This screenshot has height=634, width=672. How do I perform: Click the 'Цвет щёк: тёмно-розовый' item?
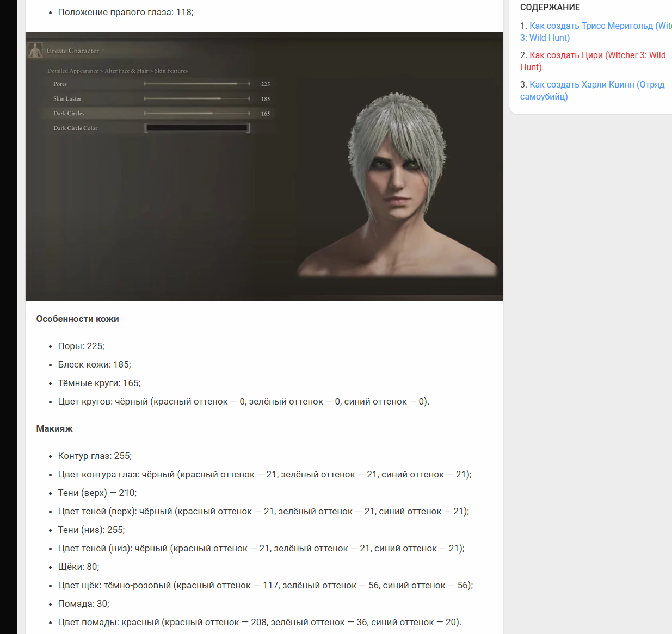[x=266, y=586]
